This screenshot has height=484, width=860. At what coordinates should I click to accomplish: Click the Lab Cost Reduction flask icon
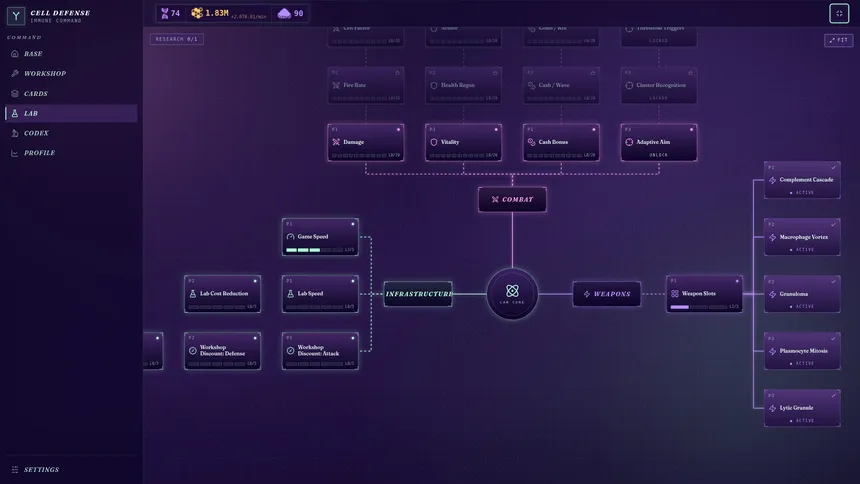[x=193, y=294]
